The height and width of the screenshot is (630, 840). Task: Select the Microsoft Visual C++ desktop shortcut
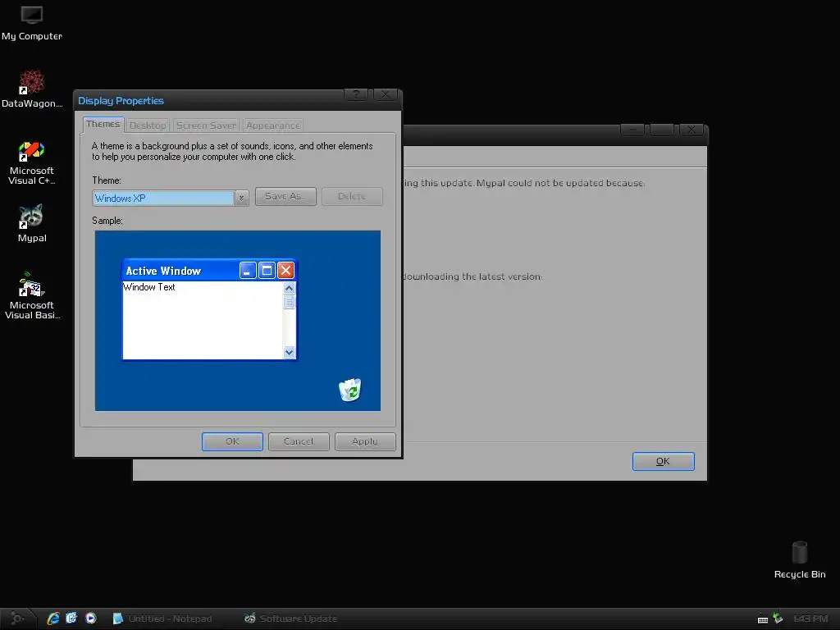click(32, 163)
